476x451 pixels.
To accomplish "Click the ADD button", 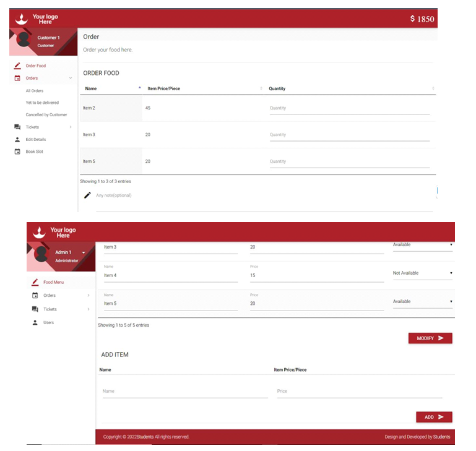I will (x=434, y=417).
